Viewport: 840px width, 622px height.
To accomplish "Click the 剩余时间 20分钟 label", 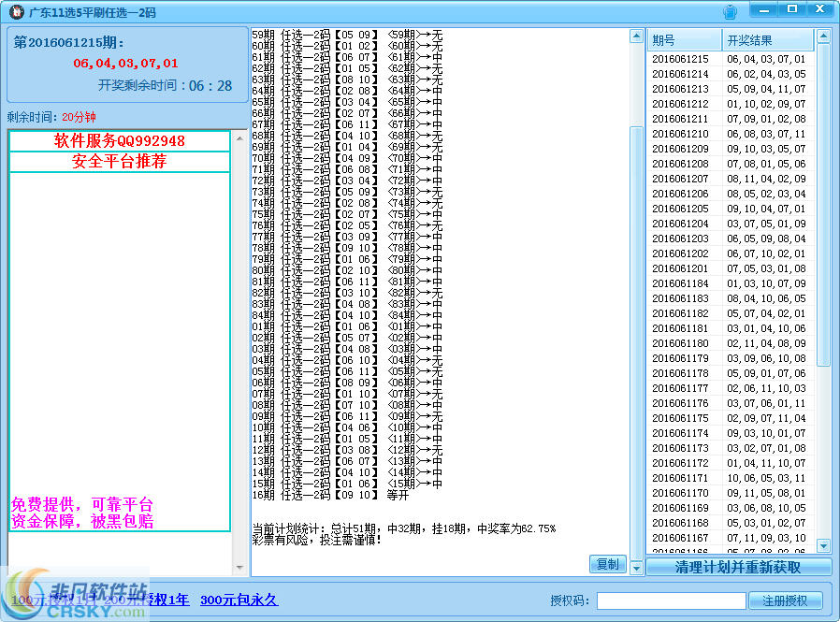I will click(x=51, y=117).
